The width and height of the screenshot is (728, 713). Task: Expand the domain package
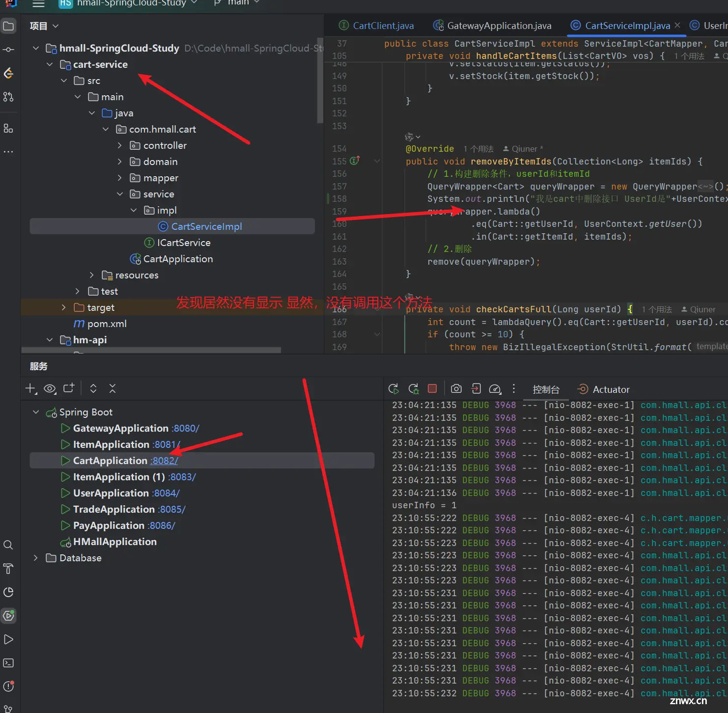[120, 162]
